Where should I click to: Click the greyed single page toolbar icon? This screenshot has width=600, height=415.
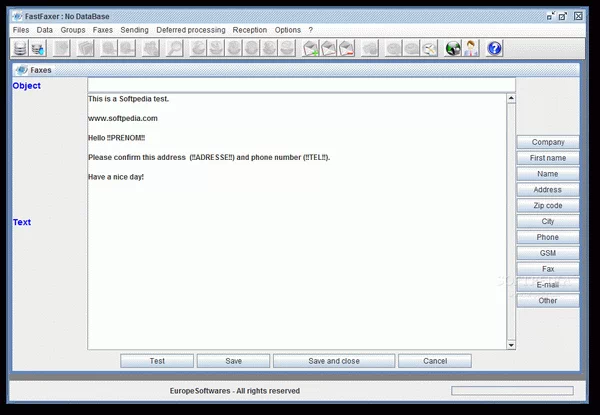pos(61,49)
